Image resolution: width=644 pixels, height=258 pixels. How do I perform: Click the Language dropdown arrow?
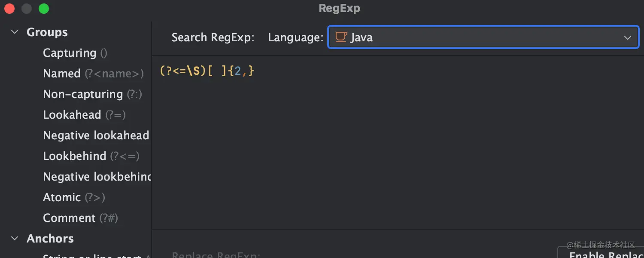tap(627, 38)
